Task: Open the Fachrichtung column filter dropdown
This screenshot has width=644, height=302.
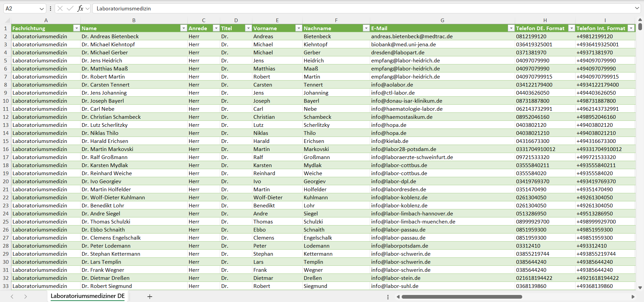Action: (x=77, y=28)
